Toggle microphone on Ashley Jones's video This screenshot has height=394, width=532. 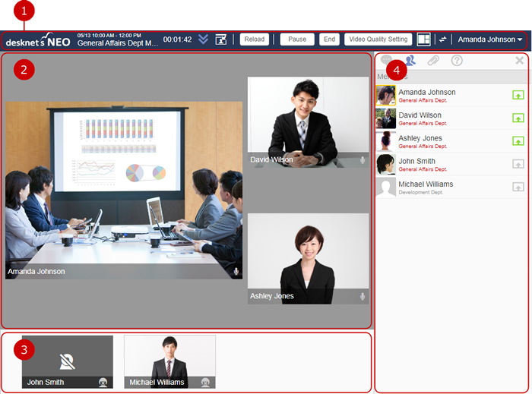363,296
